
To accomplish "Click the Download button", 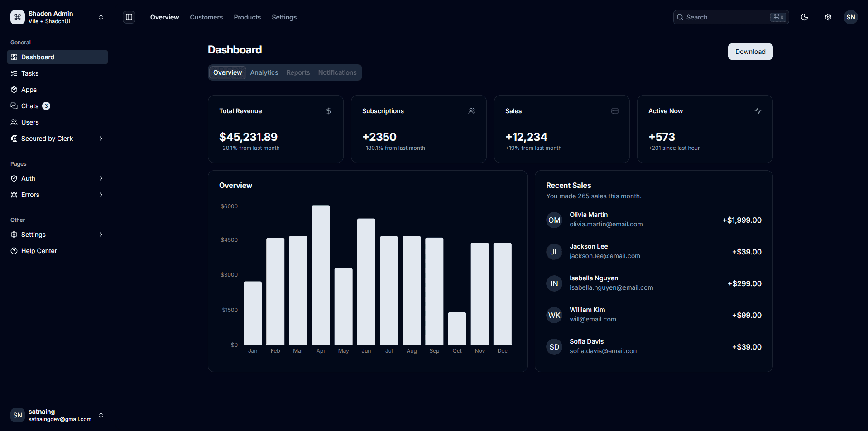I will coord(750,51).
